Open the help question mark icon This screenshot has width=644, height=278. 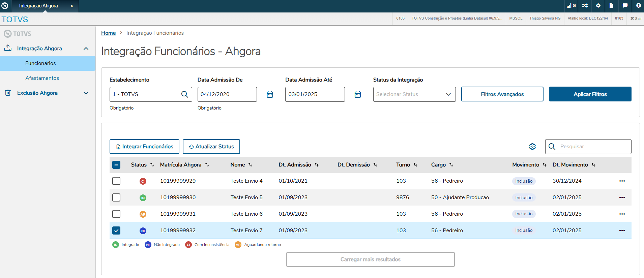point(638,6)
